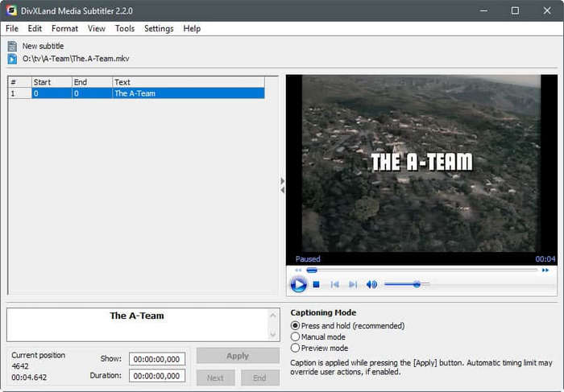Click the current position value 4642
Viewport: 564px width, 392px height.
point(20,366)
